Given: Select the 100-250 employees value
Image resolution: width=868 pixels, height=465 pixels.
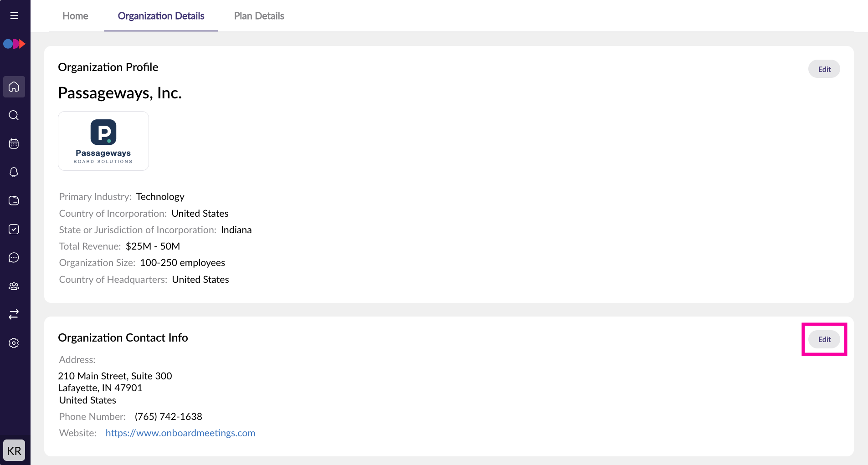Looking at the screenshot, I should coord(182,263).
